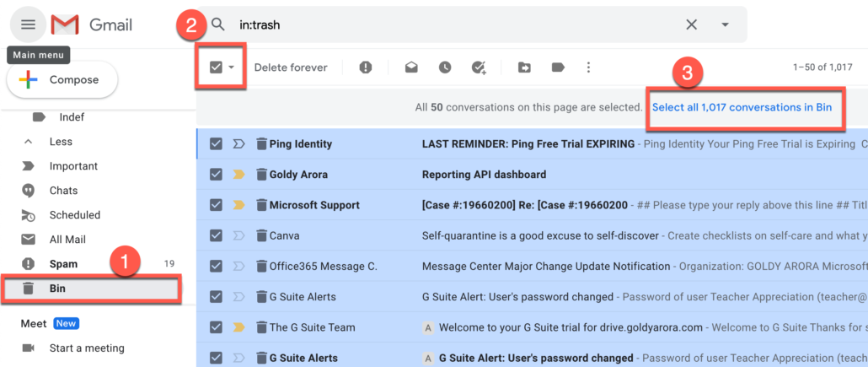Open LAST REMINDER: Ping Free Trial EXPIRING email
The height and width of the screenshot is (367, 868).
tap(528, 144)
